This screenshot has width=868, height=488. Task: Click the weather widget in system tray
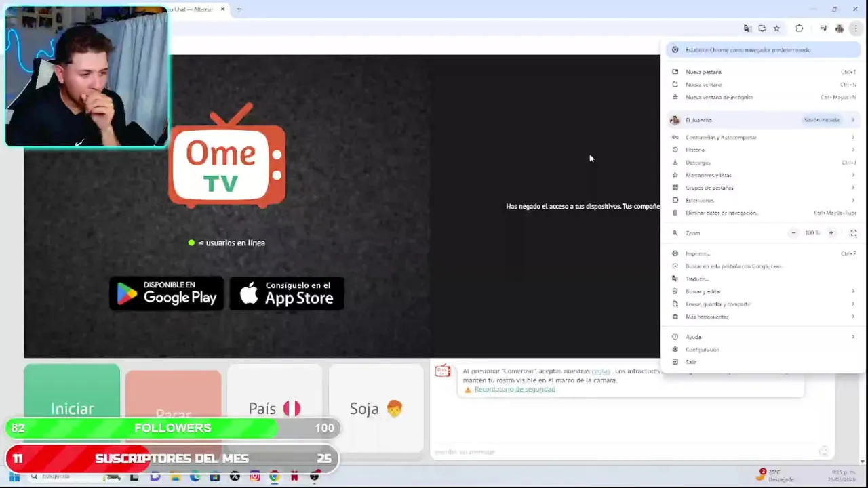coord(774,475)
